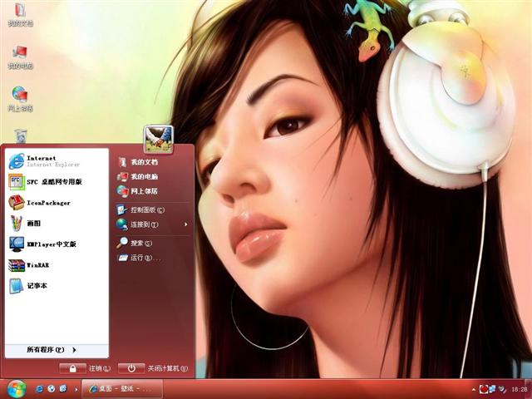The height and width of the screenshot is (399, 532).
Task: Click the red tray icon
Action: (484, 389)
